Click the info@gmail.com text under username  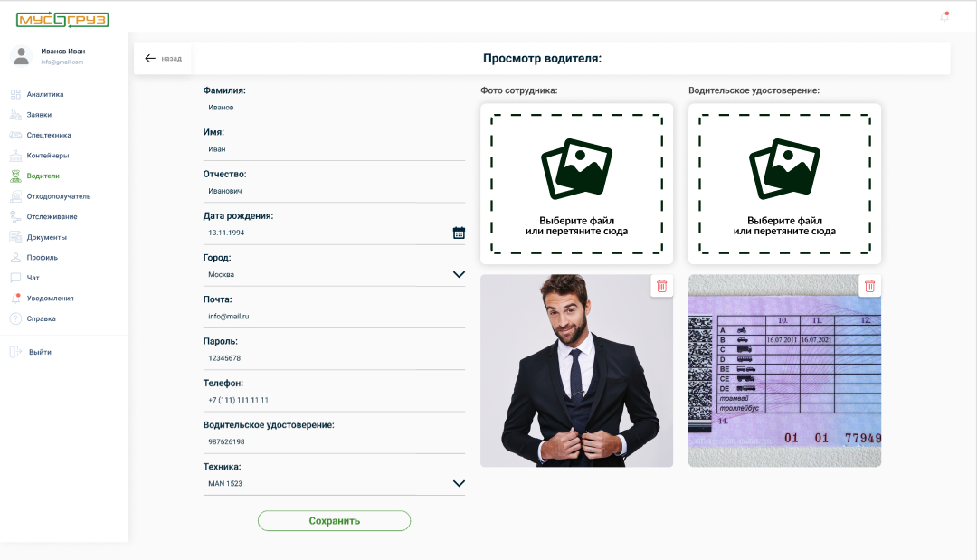[62, 62]
